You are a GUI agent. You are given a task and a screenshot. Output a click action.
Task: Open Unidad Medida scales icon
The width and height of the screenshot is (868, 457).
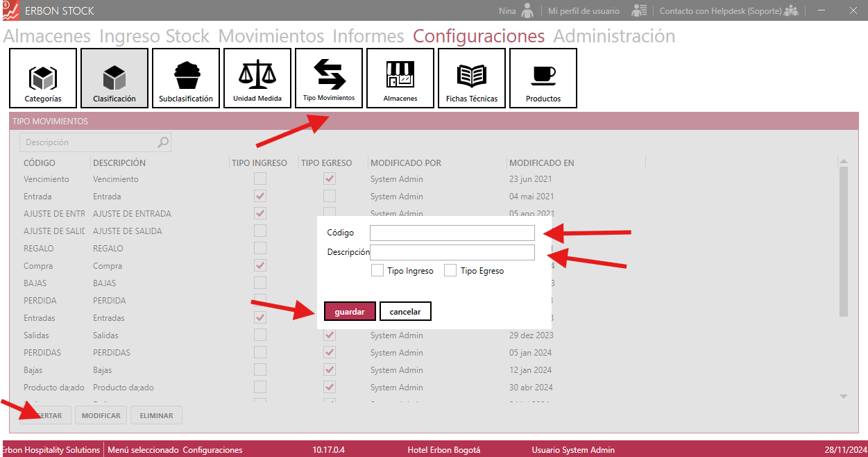coord(257,75)
